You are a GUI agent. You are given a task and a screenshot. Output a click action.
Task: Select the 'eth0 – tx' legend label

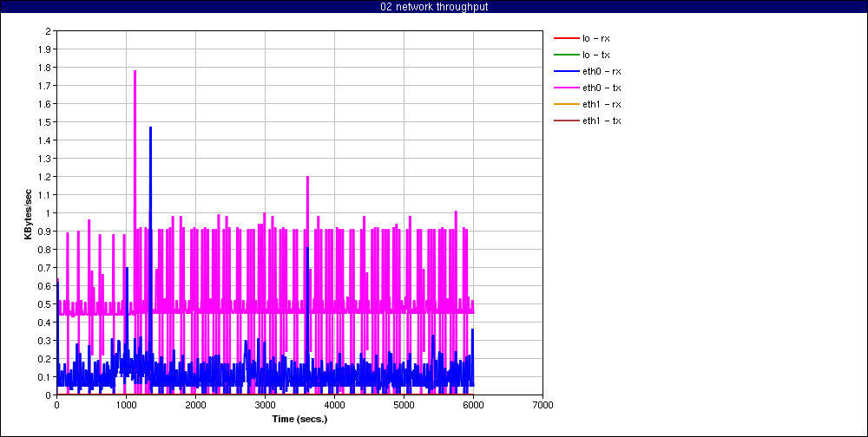(602, 88)
